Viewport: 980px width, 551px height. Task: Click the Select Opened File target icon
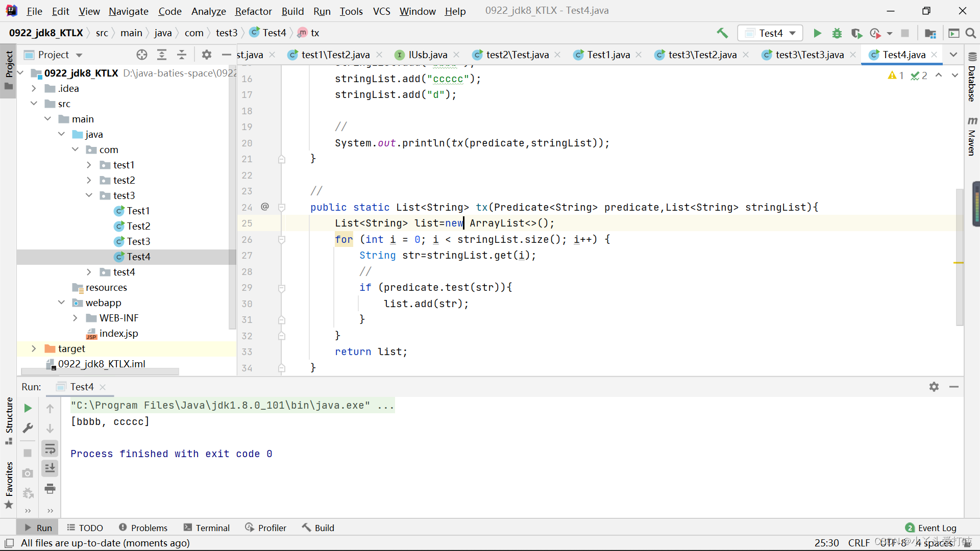click(x=142, y=55)
